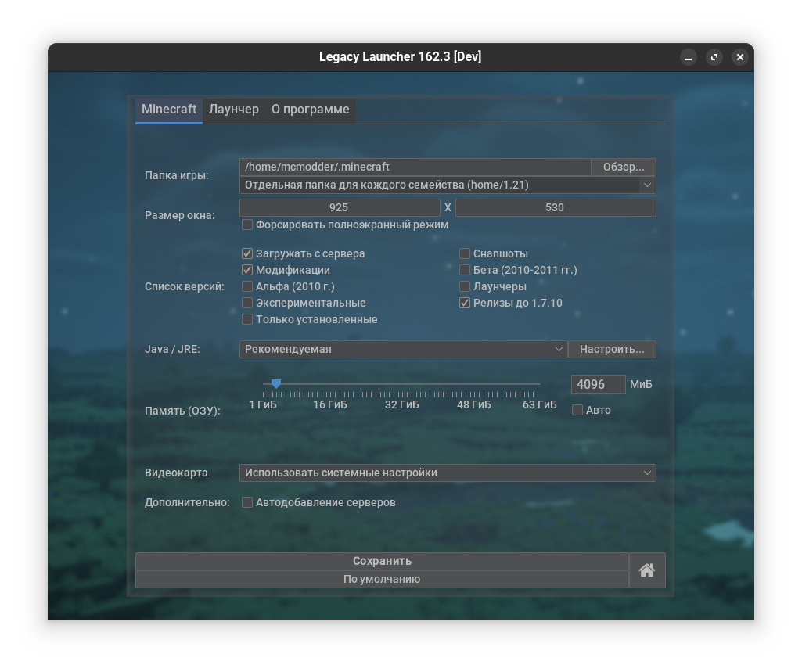This screenshot has width=802, height=672.
Task: Click the game folder path field
Action: click(x=415, y=167)
